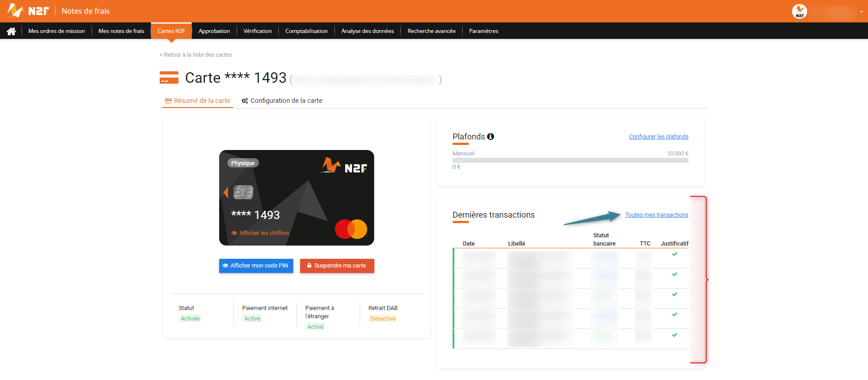
Task: Click the Dernières transactions heading
Action: (494, 215)
